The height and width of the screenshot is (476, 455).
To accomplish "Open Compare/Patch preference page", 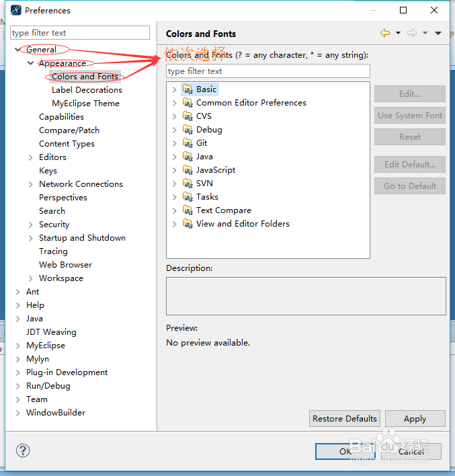I will [69, 130].
